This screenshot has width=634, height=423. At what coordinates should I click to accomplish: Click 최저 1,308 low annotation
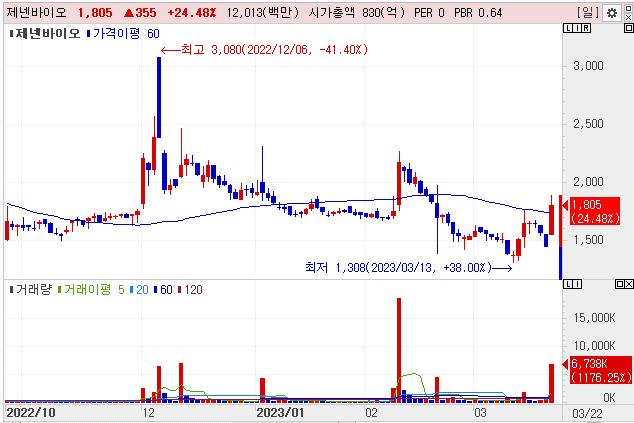[x=409, y=268]
